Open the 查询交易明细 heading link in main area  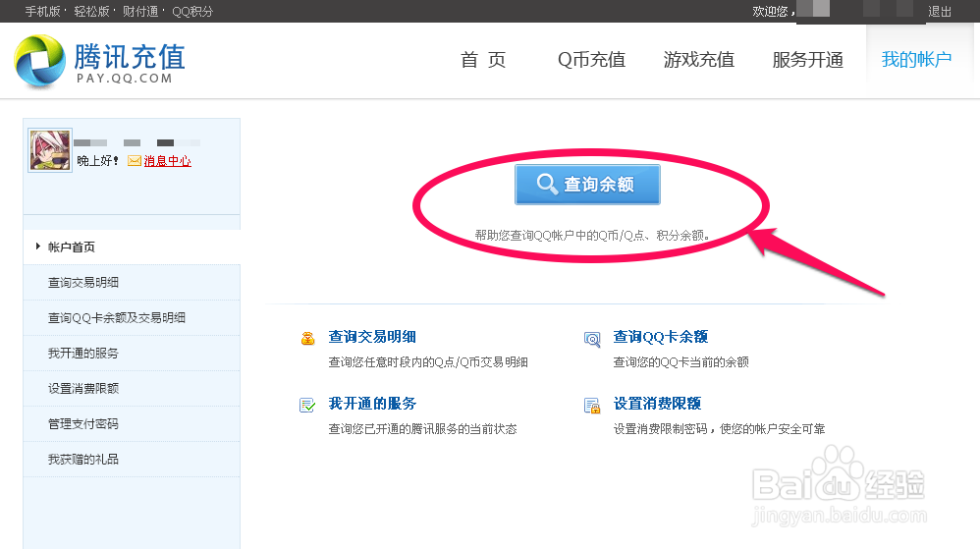coord(372,337)
